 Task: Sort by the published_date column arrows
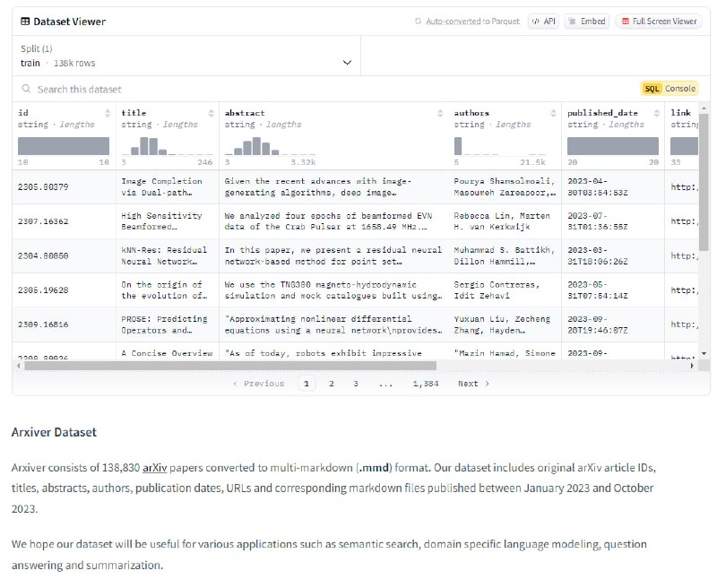pos(661,113)
